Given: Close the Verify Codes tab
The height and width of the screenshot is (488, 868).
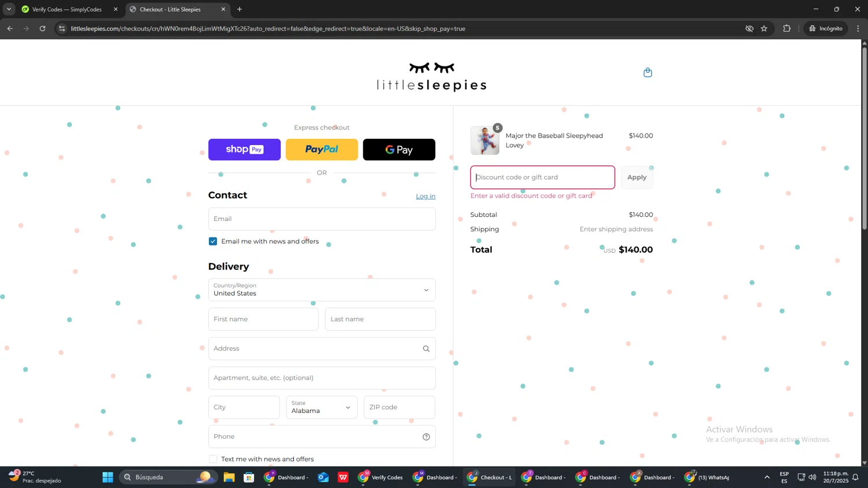Looking at the screenshot, I should (x=115, y=9).
